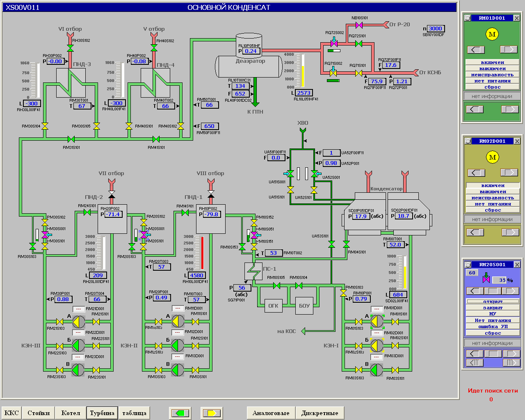Screen dimensions: 525x420
Task: Click flow value 650 at RM50F001F11
Action: point(210,126)
